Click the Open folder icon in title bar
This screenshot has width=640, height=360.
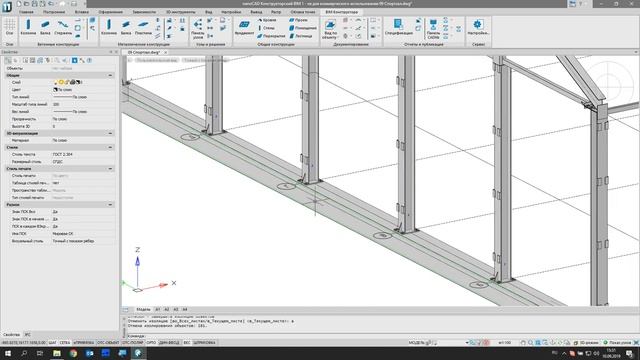(x=27, y=4)
